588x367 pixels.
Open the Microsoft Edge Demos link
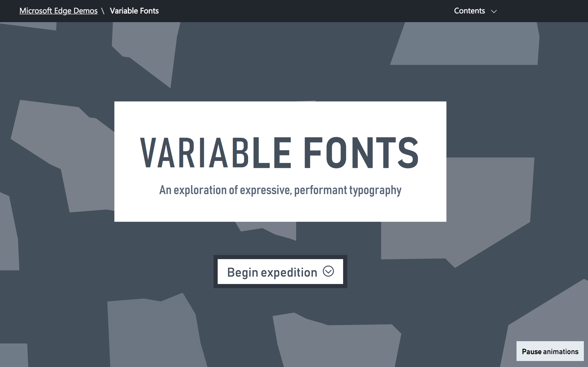click(x=58, y=11)
